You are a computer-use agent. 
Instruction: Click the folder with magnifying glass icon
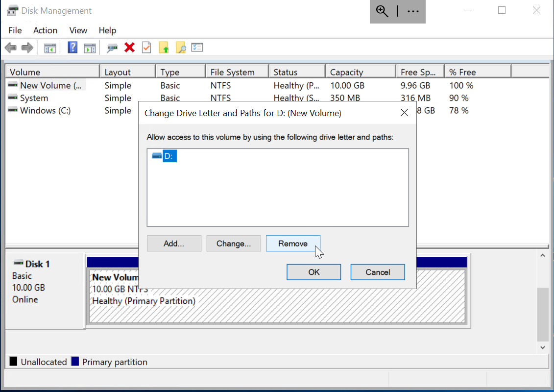(181, 48)
